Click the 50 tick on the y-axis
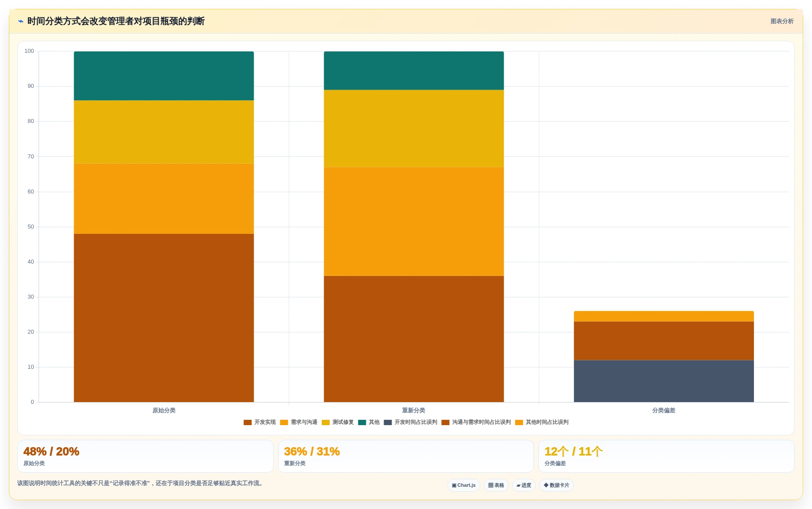This screenshot has width=812, height=509. pyautogui.click(x=31, y=227)
